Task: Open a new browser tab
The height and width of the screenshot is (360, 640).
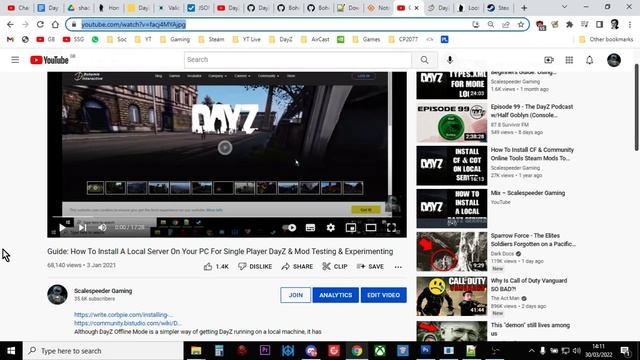Action: [x=524, y=8]
